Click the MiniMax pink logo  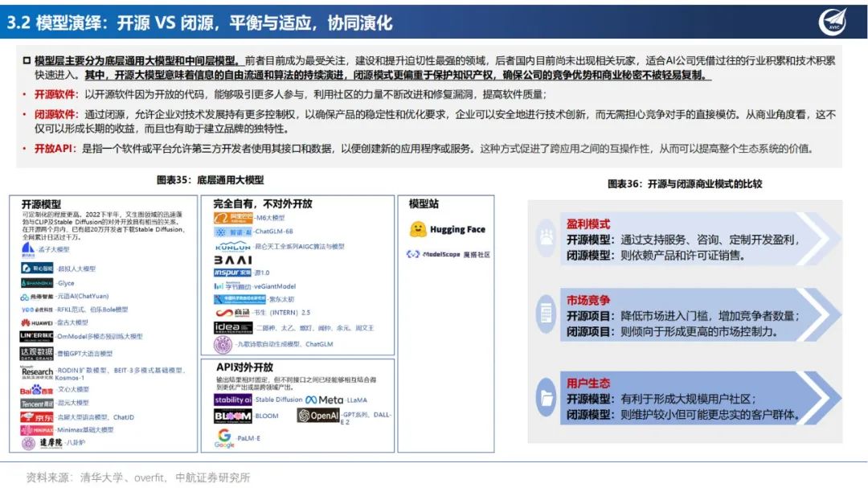36,430
